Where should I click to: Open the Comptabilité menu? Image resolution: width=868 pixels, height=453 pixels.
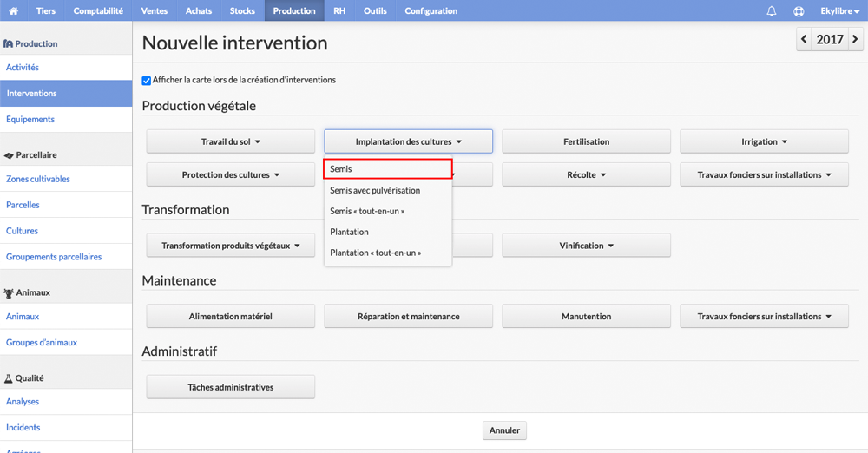tap(98, 10)
